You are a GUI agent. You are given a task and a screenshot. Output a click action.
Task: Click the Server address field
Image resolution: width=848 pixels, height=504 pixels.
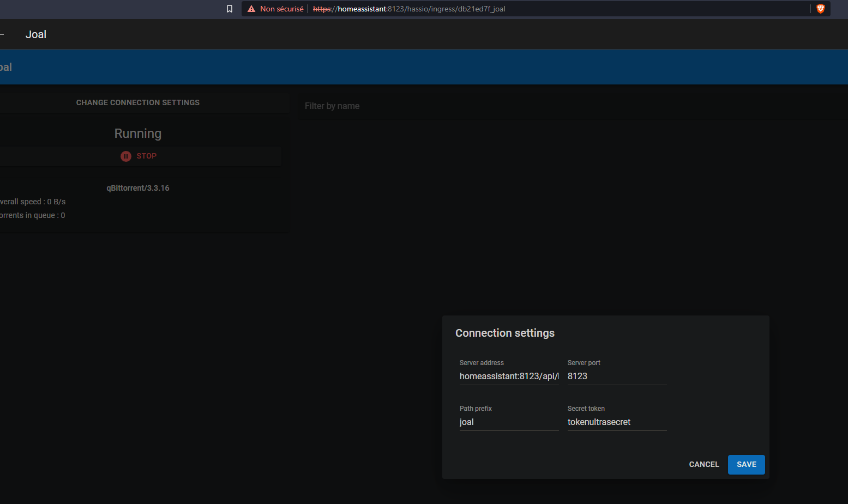click(x=508, y=376)
